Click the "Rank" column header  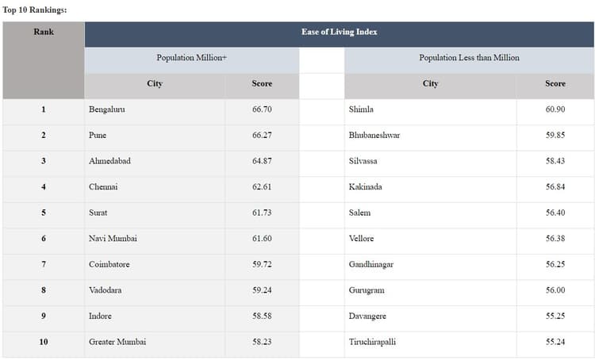pos(43,33)
